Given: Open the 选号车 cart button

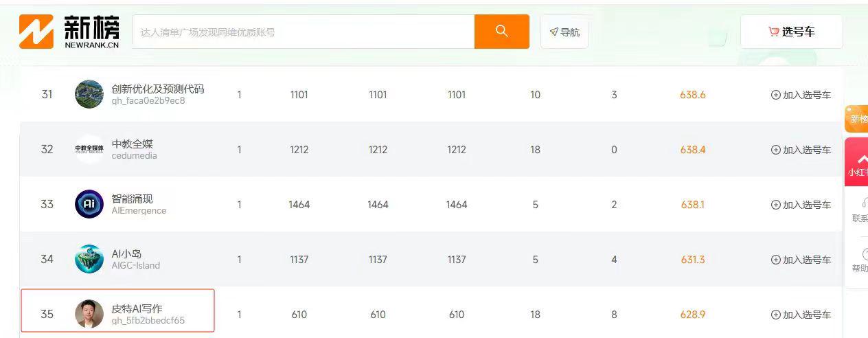Looking at the screenshot, I should pyautogui.click(x=792, y=32).
